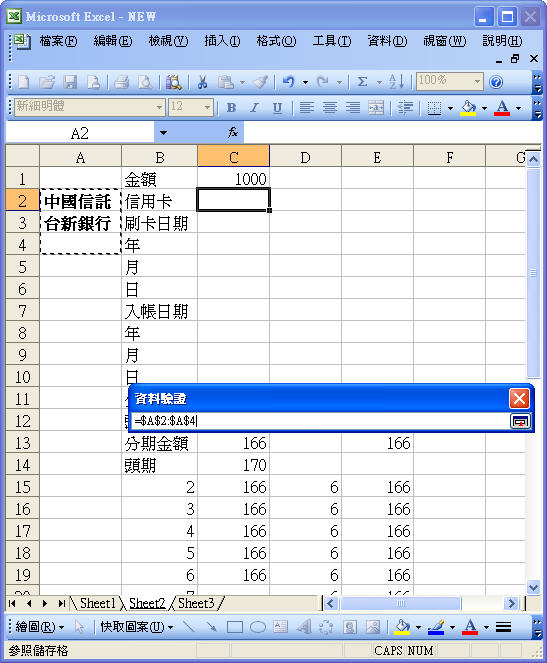
Task: Select the Oval drawing tool
Action: point(258,627)
